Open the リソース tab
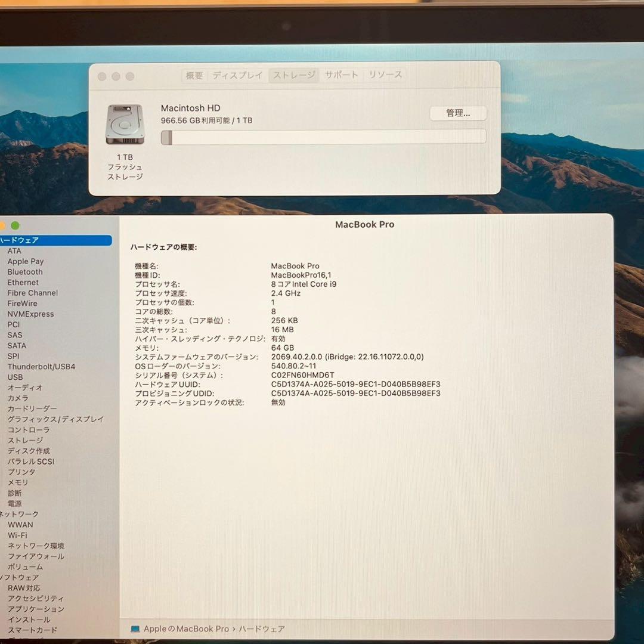The image size is (644, 644). tap(385, 75)
